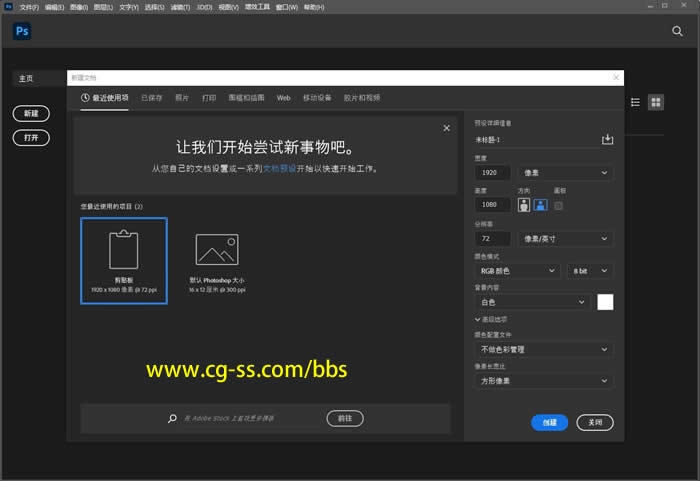Expand the 8 bit depth dropdown
The width and height of the screenshot is (700, 481).
click(590, 271)
